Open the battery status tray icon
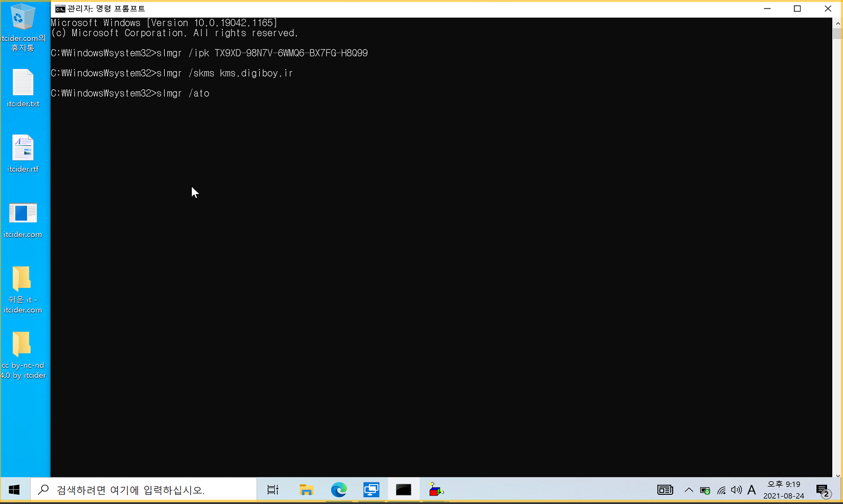This screenshot has width=843, height=504. tap(705, 490)
